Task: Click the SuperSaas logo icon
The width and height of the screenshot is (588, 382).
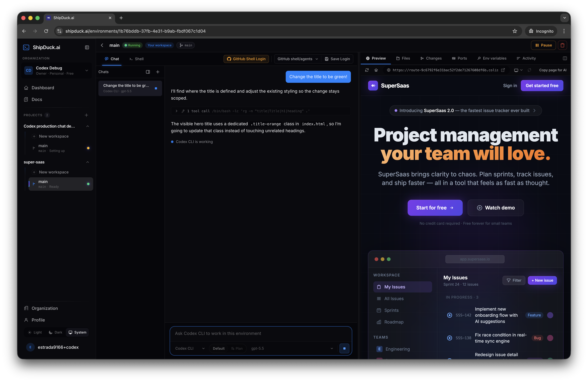Action: click(373, 86)
